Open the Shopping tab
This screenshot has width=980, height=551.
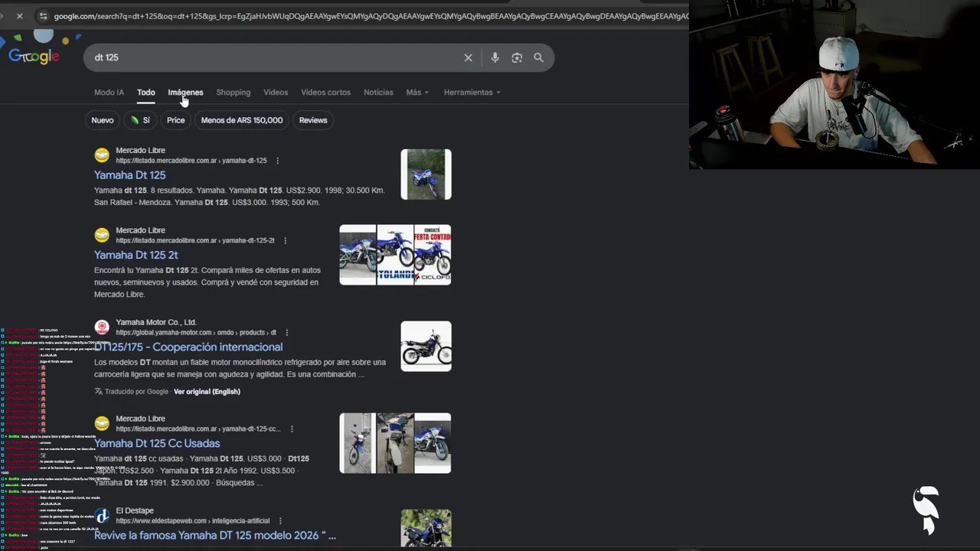pyautogui.click(x=233, y=93)
